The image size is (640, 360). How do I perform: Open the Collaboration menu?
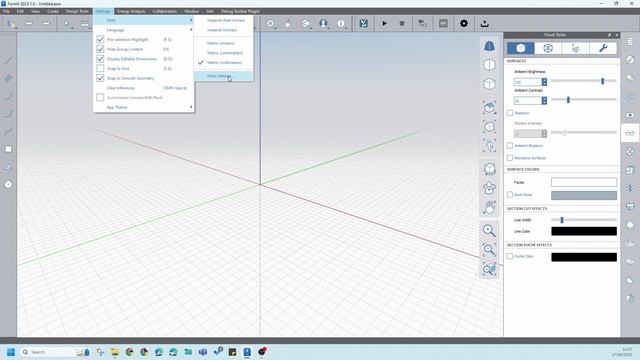tap(164, 11)
